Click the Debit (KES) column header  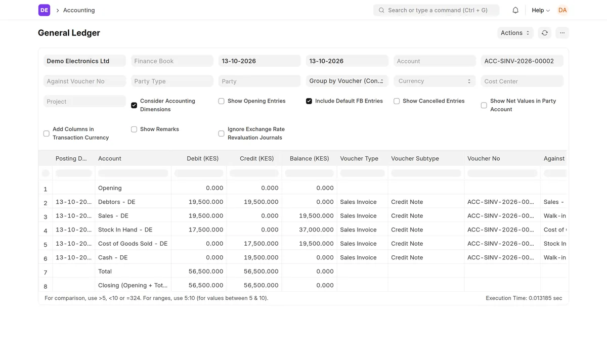pos(199,158)
